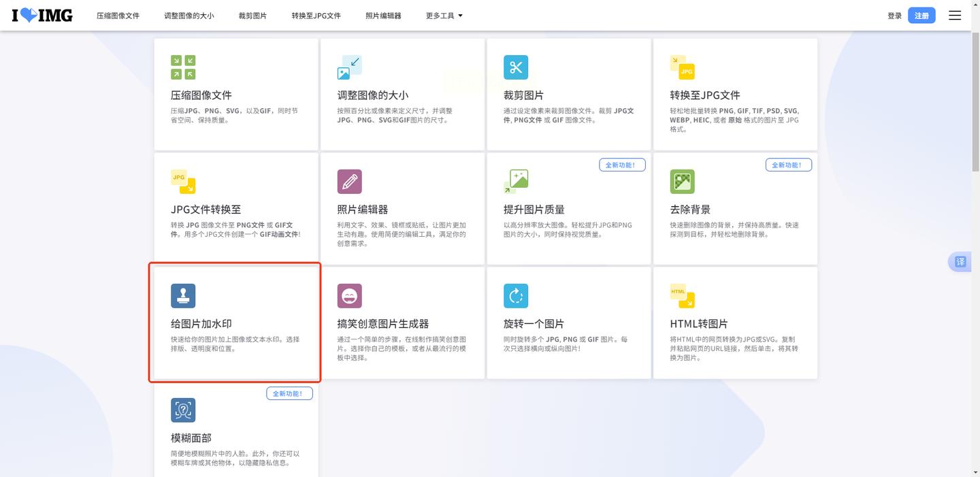Expand the 更多工具 dropdown menu
The height and width of the screenshot is (477, 980).
coord(443,15)
